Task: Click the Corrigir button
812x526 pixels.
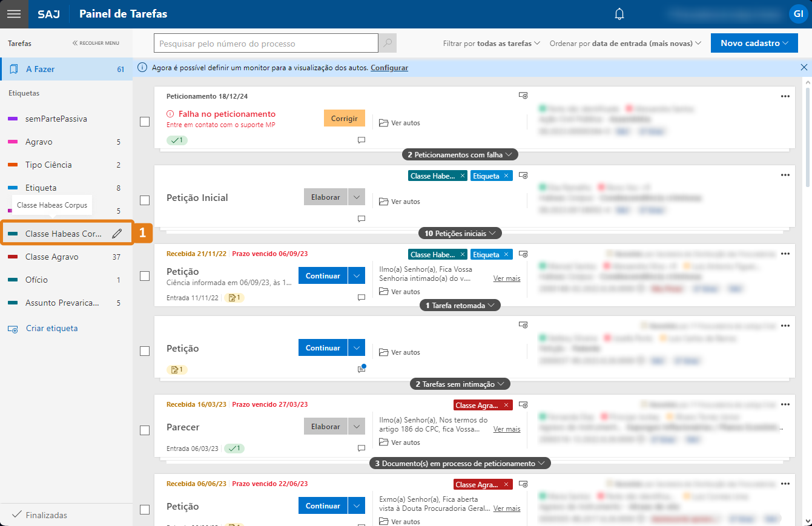Action: pyautogui.click(x=344, y=119)
